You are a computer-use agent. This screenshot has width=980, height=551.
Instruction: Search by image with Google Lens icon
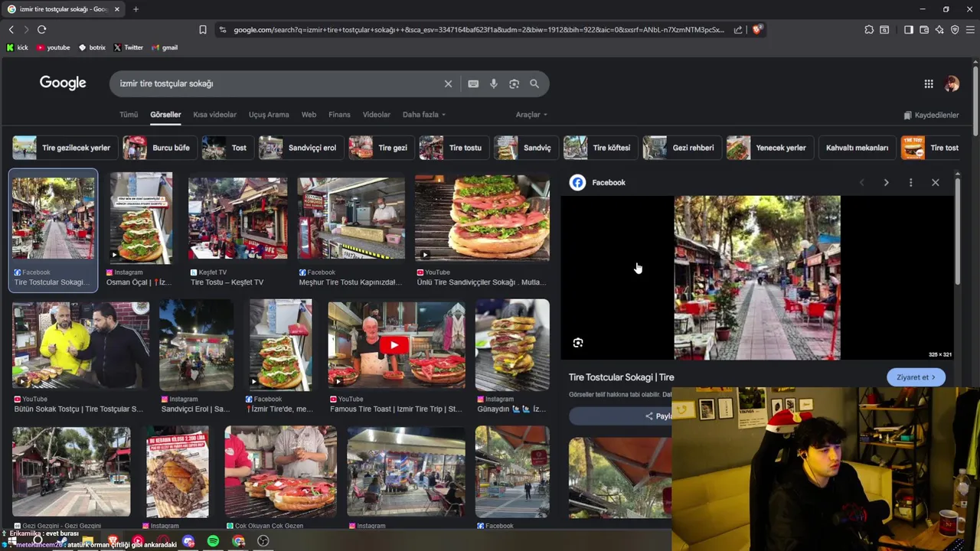(x=514, y=83)
